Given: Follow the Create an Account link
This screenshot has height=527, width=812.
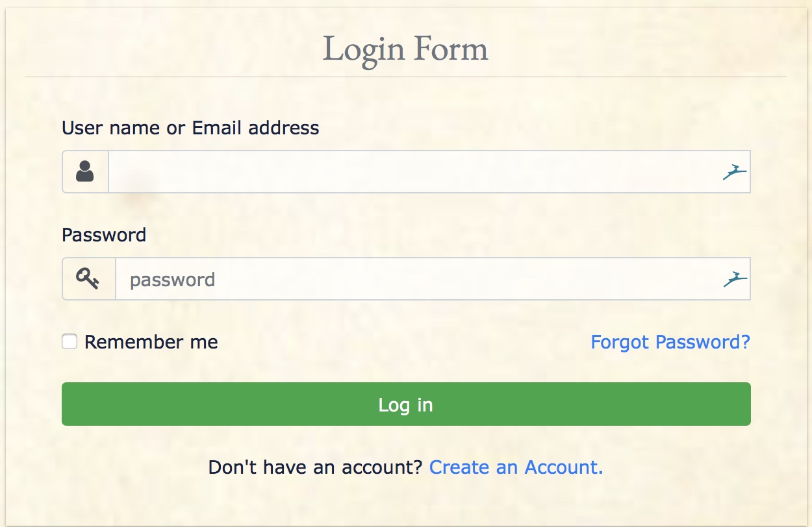Looking at the screenshot, I should 516,467.
